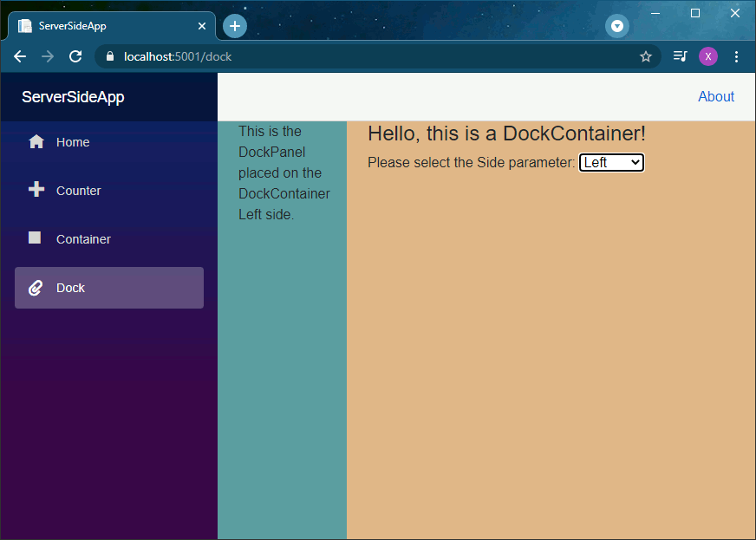The height and width of the screenshot is (540, 756).
Task: Select the Container icon in the sidebar
Action: (x=36, y=238)
